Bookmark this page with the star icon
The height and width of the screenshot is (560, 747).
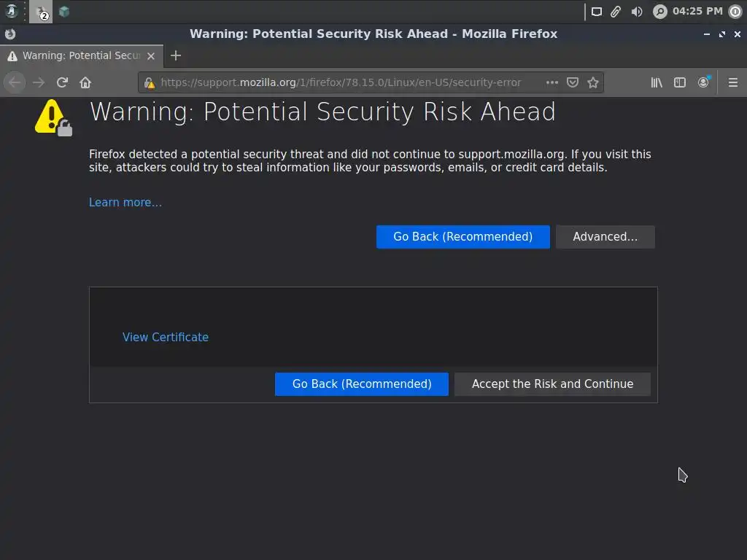coord(593,82)
